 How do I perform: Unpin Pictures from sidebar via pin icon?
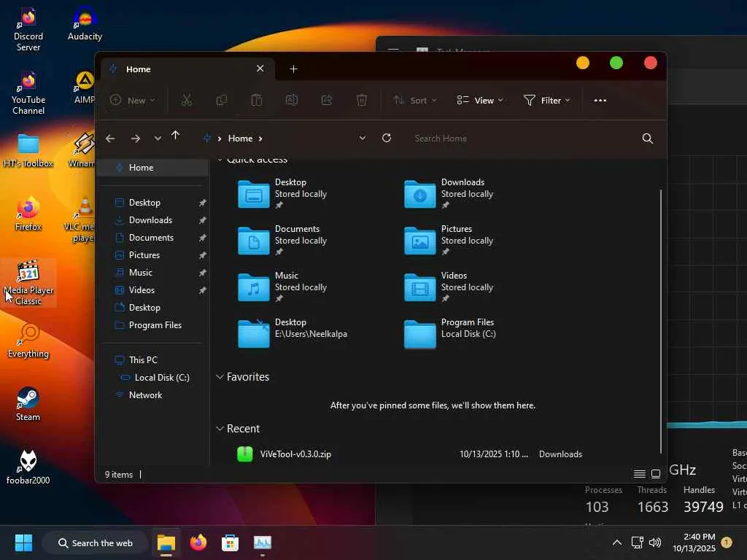pyautogui.click(x=203, y=255)
